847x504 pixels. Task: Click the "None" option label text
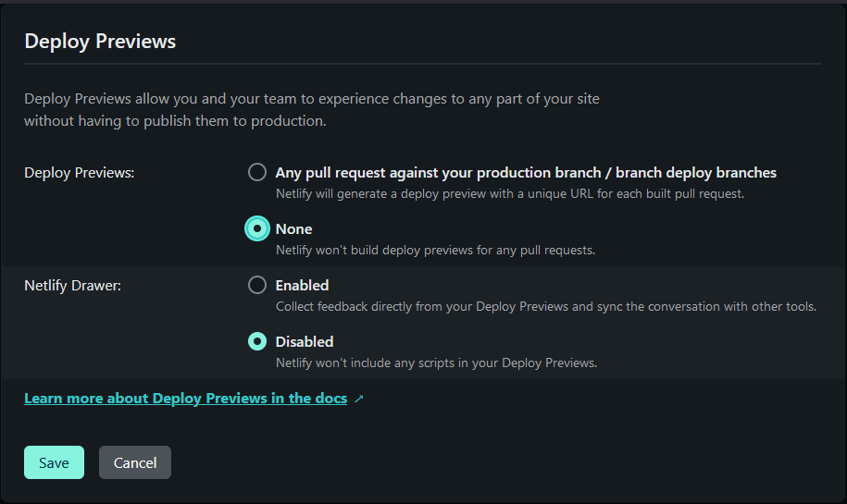point(293,229)
